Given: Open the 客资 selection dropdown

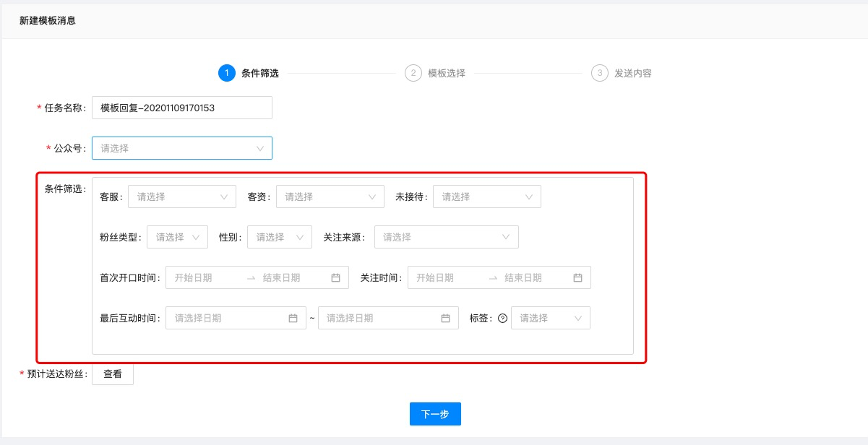Looking at the screenshot, I should (330, 196).
